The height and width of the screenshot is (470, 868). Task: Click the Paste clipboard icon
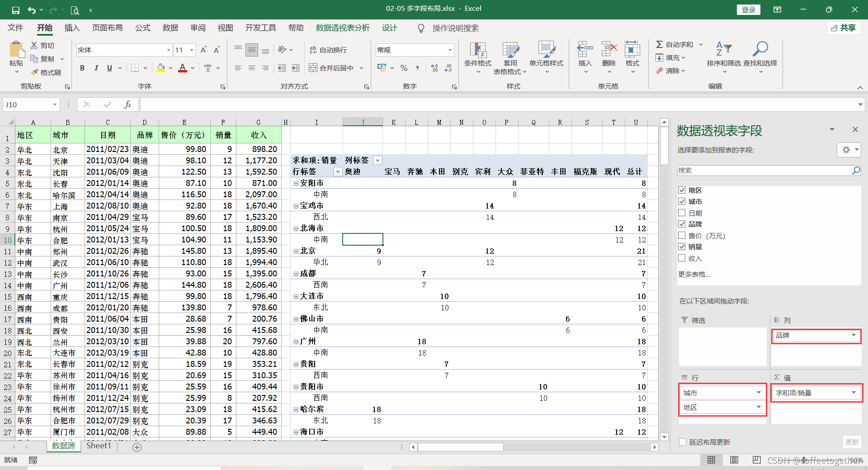tap(16, 49)
